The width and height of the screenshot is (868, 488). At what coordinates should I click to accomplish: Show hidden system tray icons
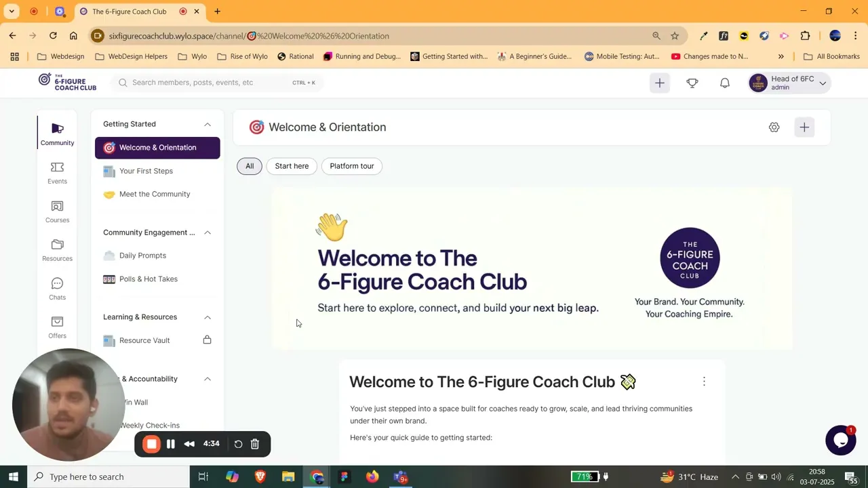point(735,477)
